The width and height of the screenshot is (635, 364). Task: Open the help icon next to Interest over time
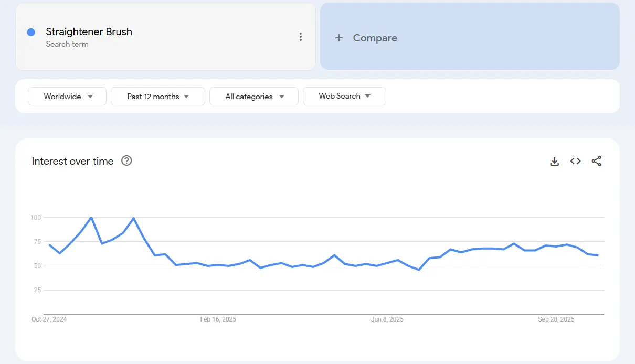pyautogui.click(x=126, y=160)
